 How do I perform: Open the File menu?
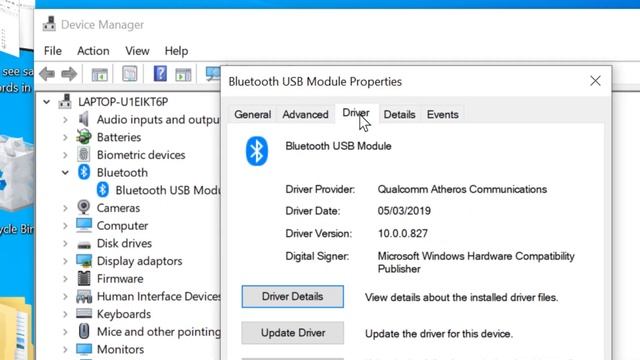point(53,51)
